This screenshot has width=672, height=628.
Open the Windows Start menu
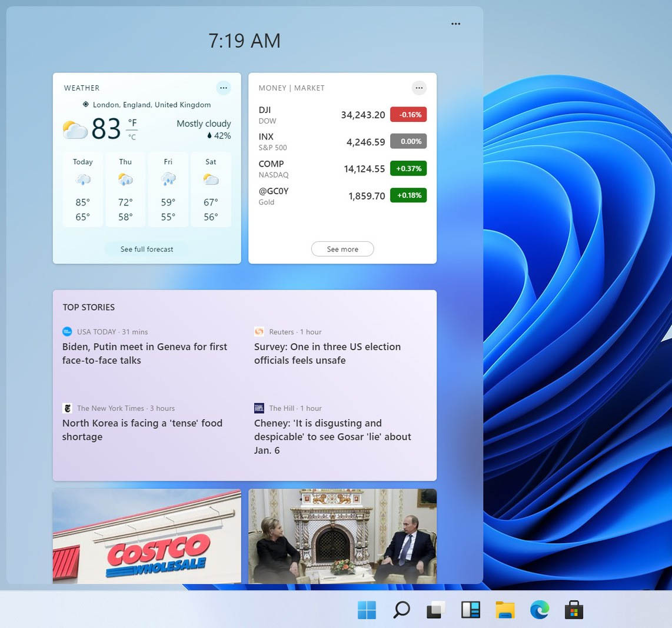(367, 610)
